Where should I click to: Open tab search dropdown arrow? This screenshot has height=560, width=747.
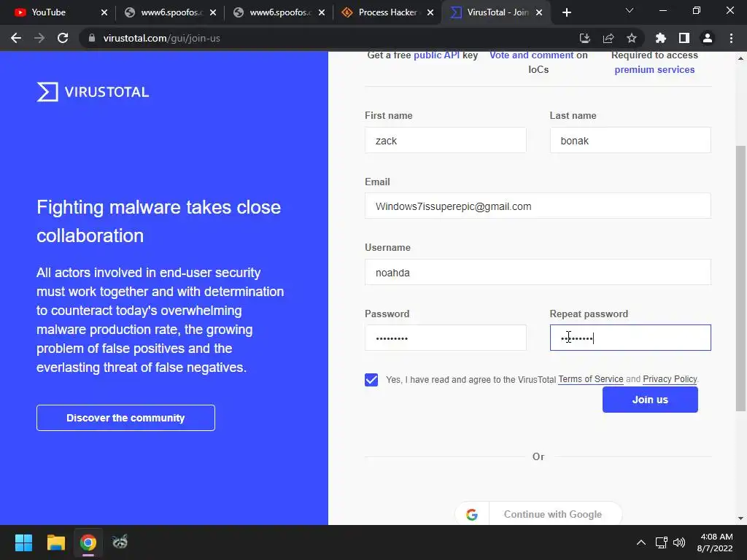630,10
